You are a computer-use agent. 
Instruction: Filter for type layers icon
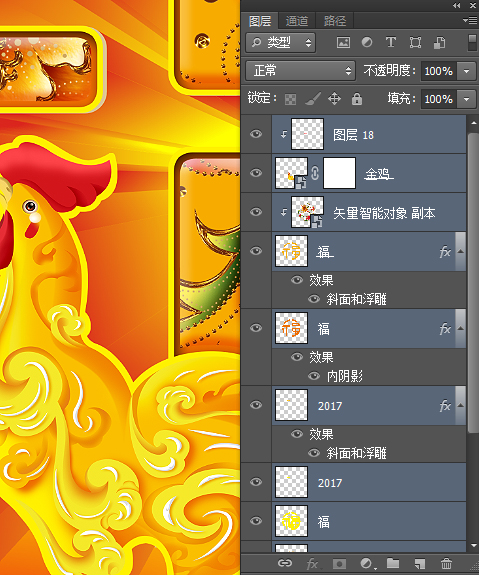coord(391,43)
